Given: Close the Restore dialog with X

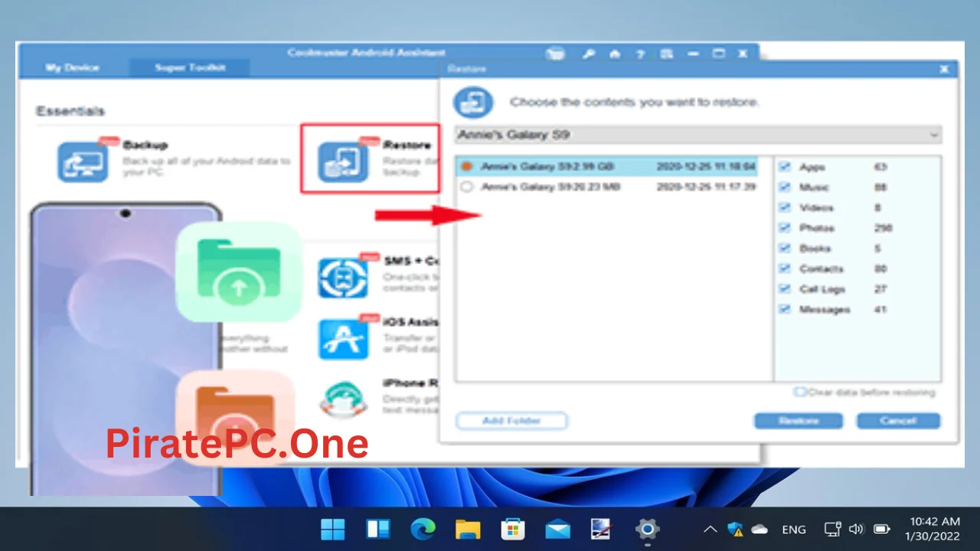Looking at the screenshot, I should [x=943, y=69].
